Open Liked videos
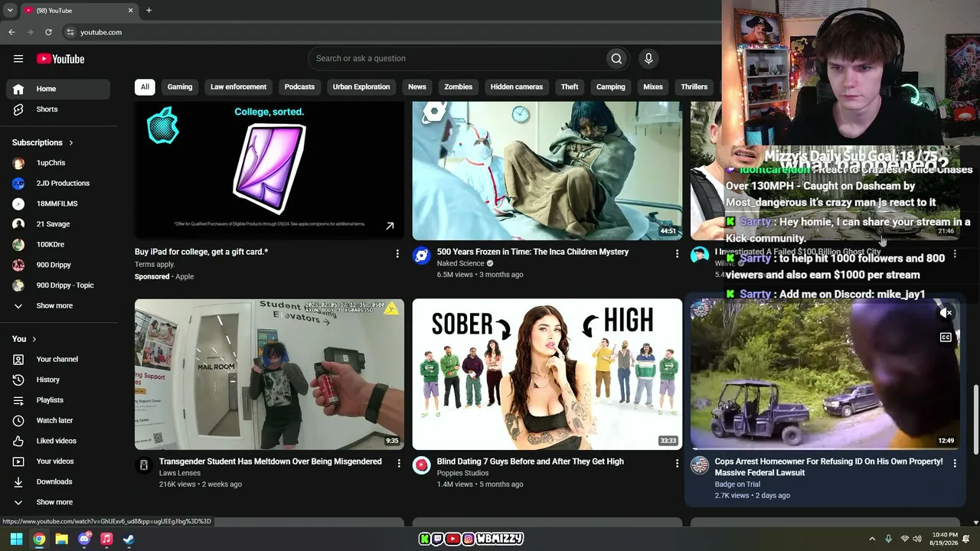Screen dimensions: 980x551 (58, 441)
